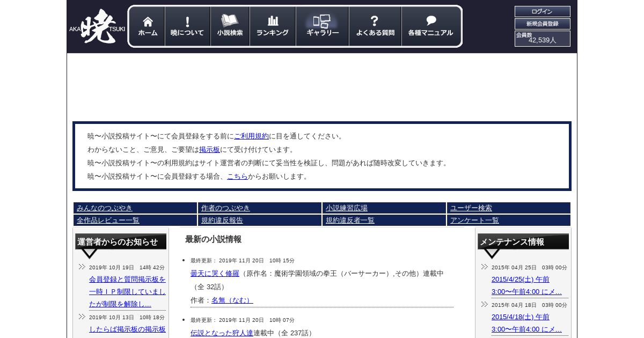The width and height of the screenshot is (644, 338).
Task: Open みんなのつぶやき tab
Action: (x=135, y=208)
